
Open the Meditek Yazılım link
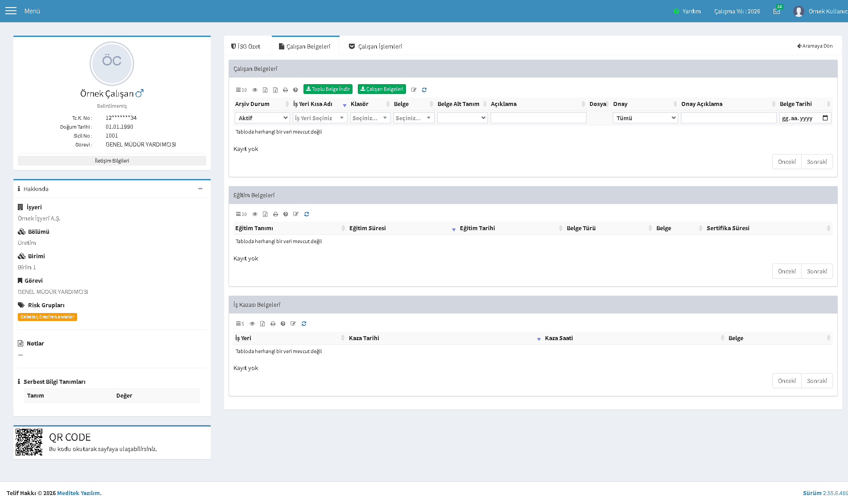pos(78,493)
